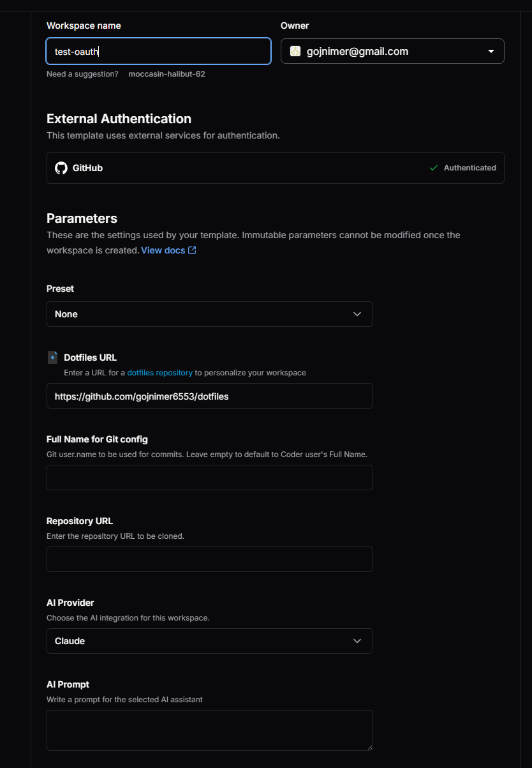The width and height of the screenshot is (532, 768).
Task: Select the Full Name for Git config field
Action: coord(209,478)
